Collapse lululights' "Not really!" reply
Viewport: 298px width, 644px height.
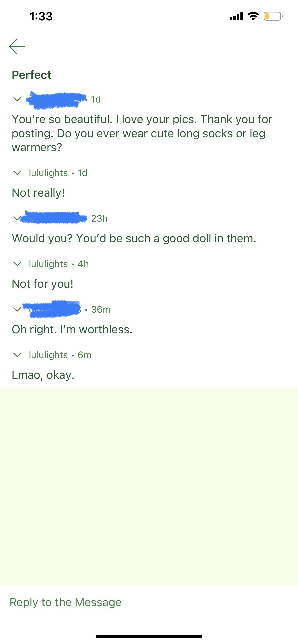click(x=17, y=173)
